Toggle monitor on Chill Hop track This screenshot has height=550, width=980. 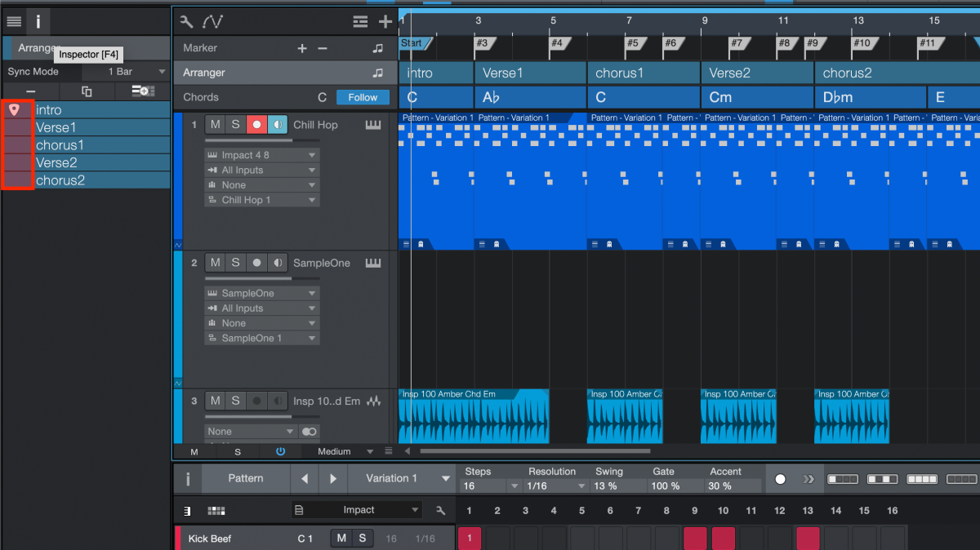coord(278,125)
